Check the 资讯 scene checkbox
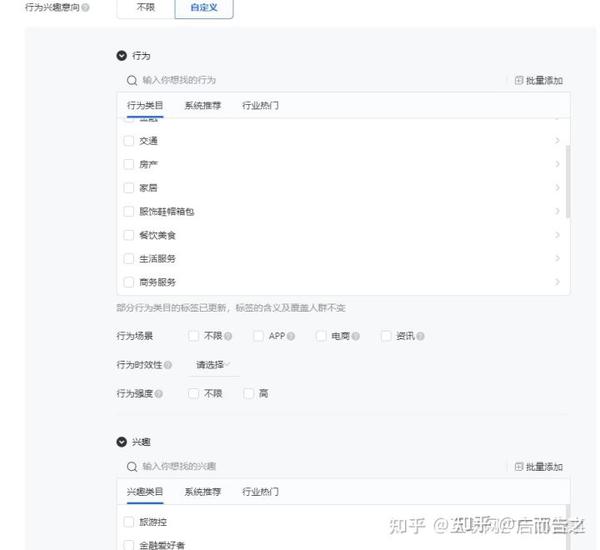This screenshot has width=600, height=550. click(x=386, y=336)
